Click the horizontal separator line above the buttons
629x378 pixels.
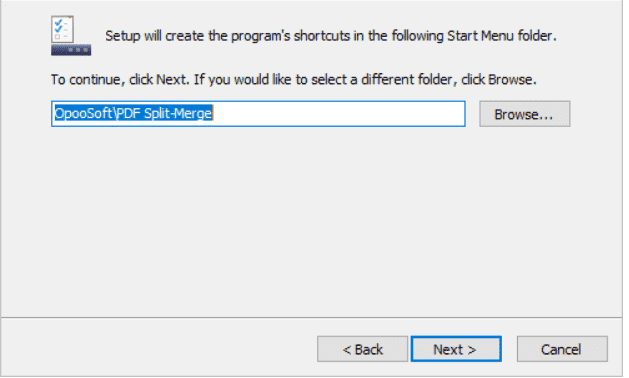(x=314, y=320)
